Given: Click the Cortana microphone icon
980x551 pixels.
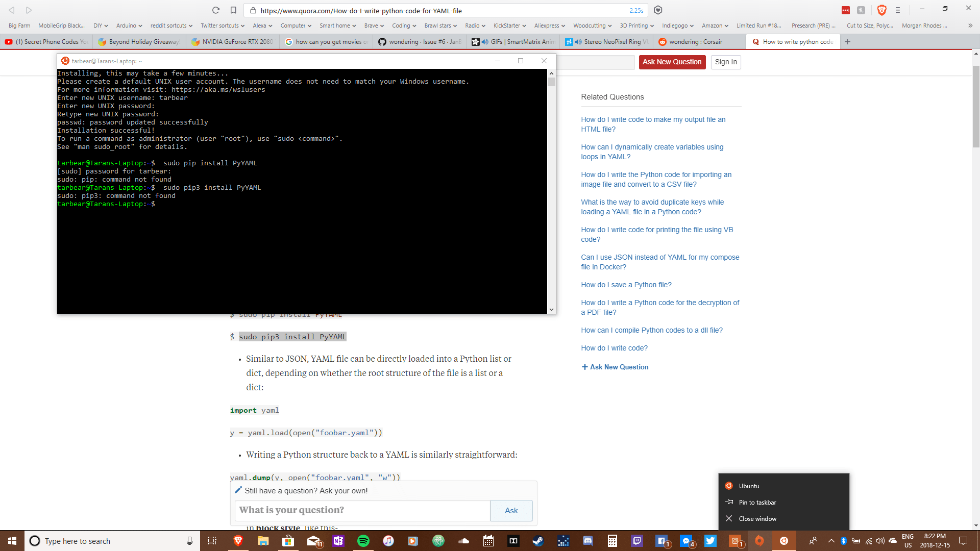Looking at the screenshot, I should coord(189,541).
